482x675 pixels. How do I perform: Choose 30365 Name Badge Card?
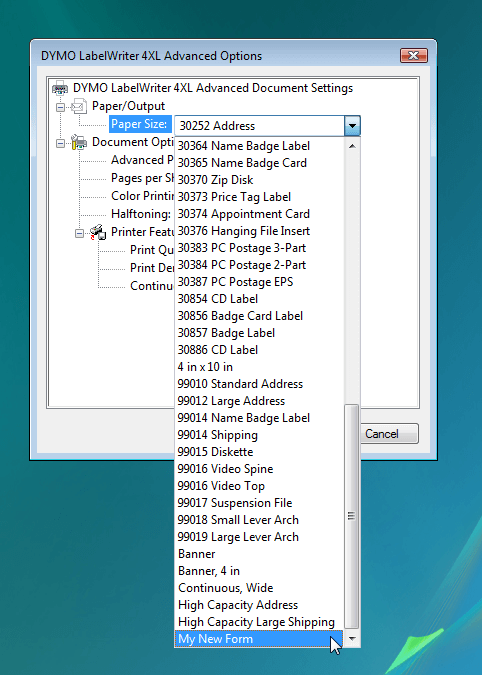tap(259, 163)
